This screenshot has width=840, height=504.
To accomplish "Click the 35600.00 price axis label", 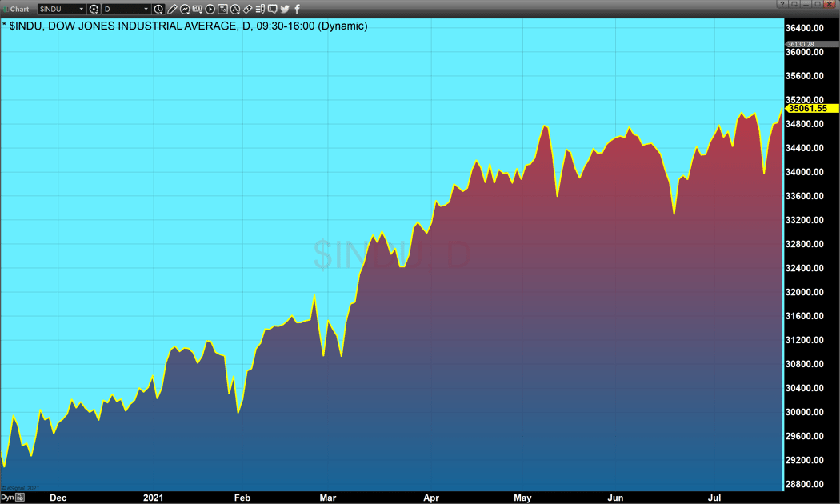I will pyautogui.click(x=804, y=76).
